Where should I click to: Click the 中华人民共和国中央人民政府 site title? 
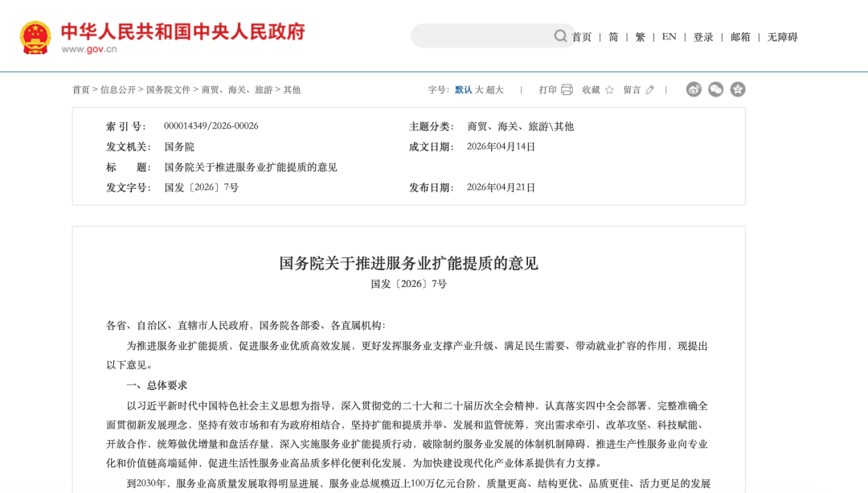tap(183, 31)
